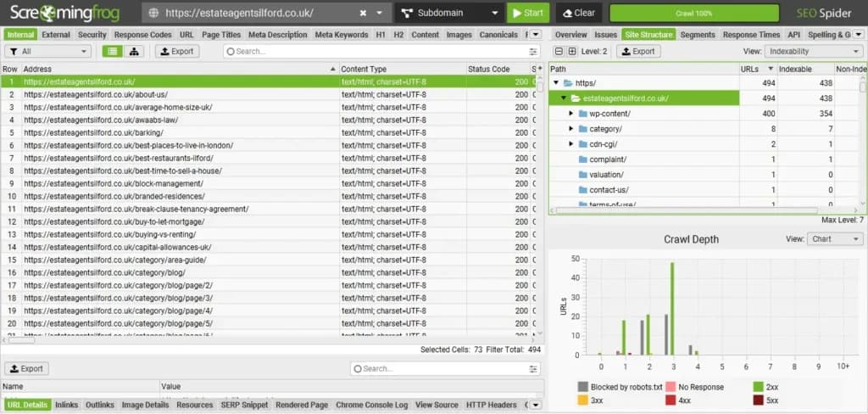This screenshot has width=868, height=414.
Task: Open the Issues tab
Action: [605, 35]
